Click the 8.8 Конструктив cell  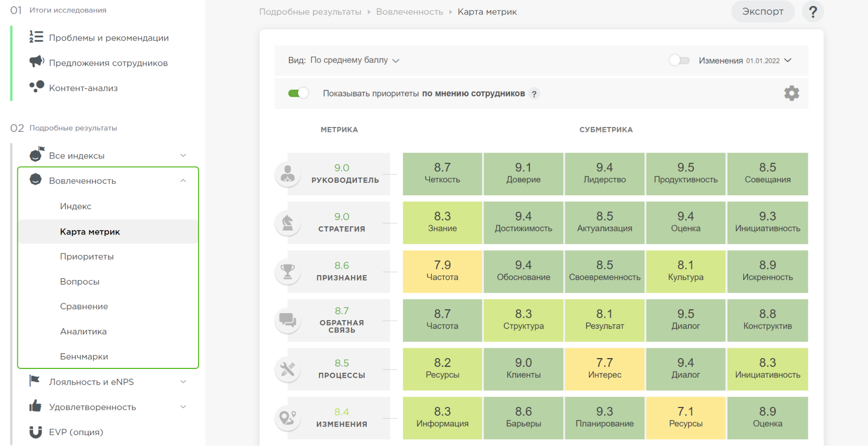coord(768,321)
